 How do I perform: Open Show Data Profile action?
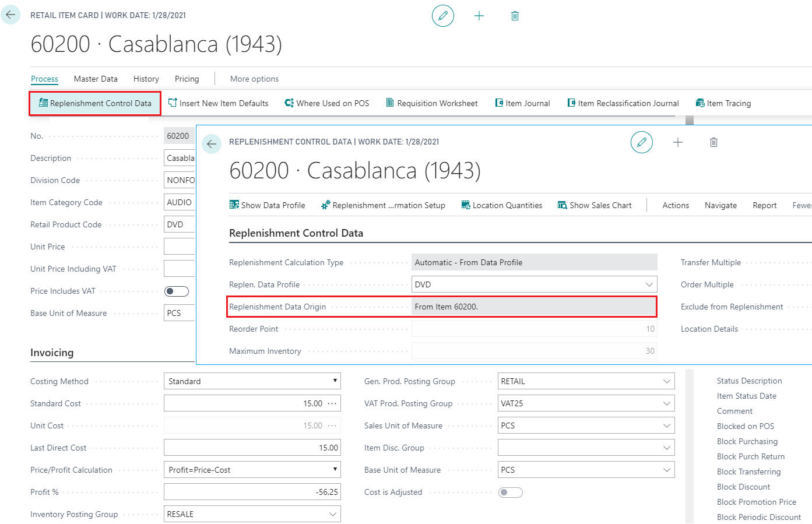click(268, 205)
